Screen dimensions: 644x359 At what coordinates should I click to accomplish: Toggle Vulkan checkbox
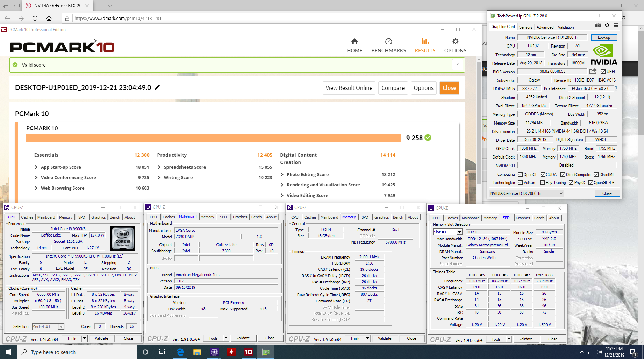tap(520, 182)
